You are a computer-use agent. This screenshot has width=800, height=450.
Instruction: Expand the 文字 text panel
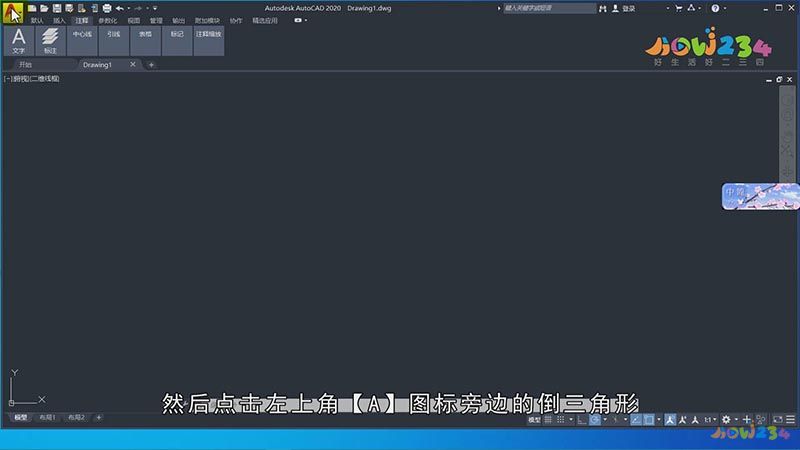coord(19,40)
